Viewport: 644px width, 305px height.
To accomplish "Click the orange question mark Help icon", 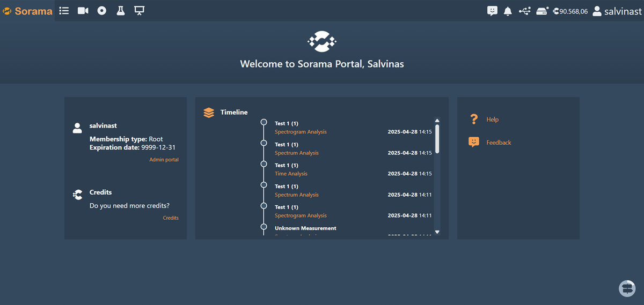I will 473,119.
